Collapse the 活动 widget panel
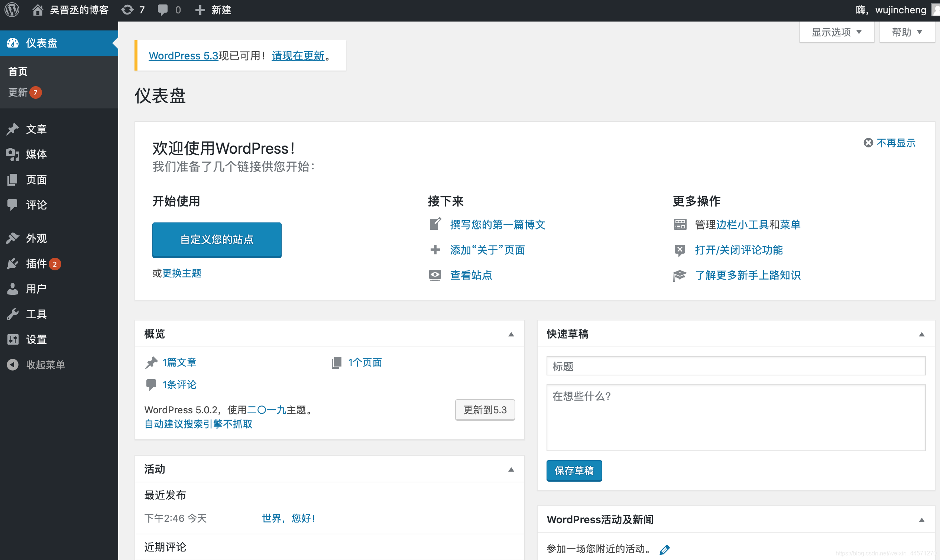Viewport: 940px width, 560px height. coord(511,469)
